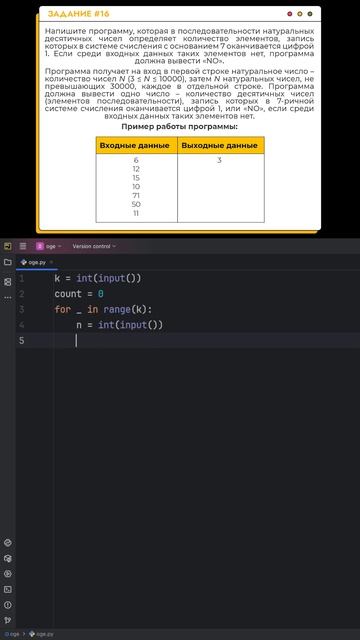Open the Services tool window

tap(7, 574)
